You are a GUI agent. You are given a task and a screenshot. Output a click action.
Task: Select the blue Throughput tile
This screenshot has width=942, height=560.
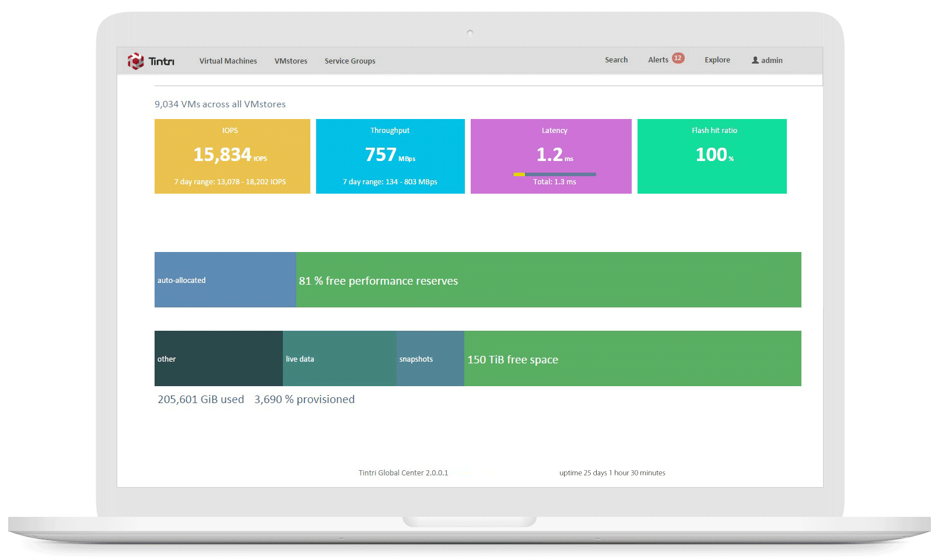pyautogui.click(x=390, y=156)
